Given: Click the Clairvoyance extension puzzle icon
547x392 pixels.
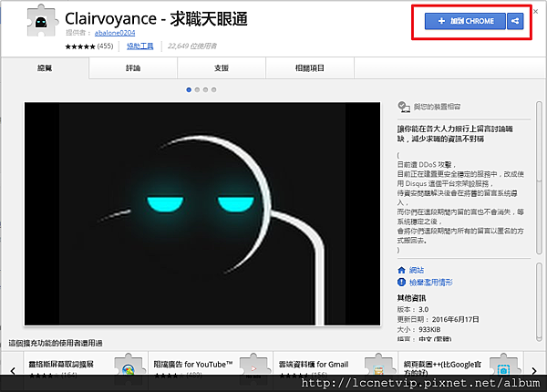Looking at the screenshot, I should coord(42,21).
